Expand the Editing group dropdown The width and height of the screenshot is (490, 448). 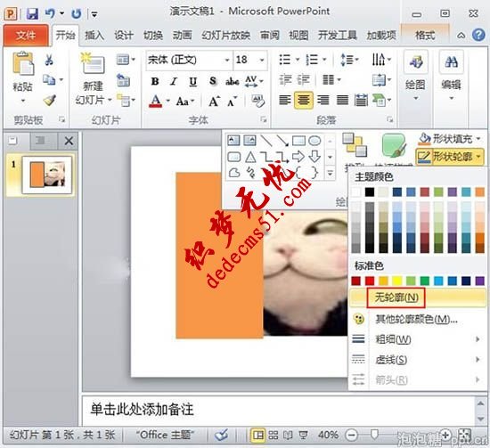[x=452, y=98]
